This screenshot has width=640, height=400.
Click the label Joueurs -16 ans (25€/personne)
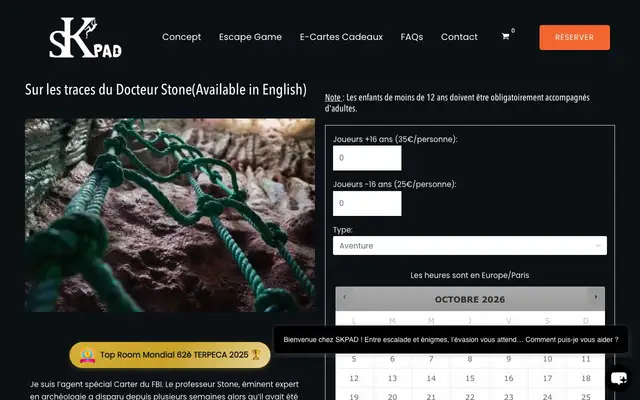pos(394,184)
